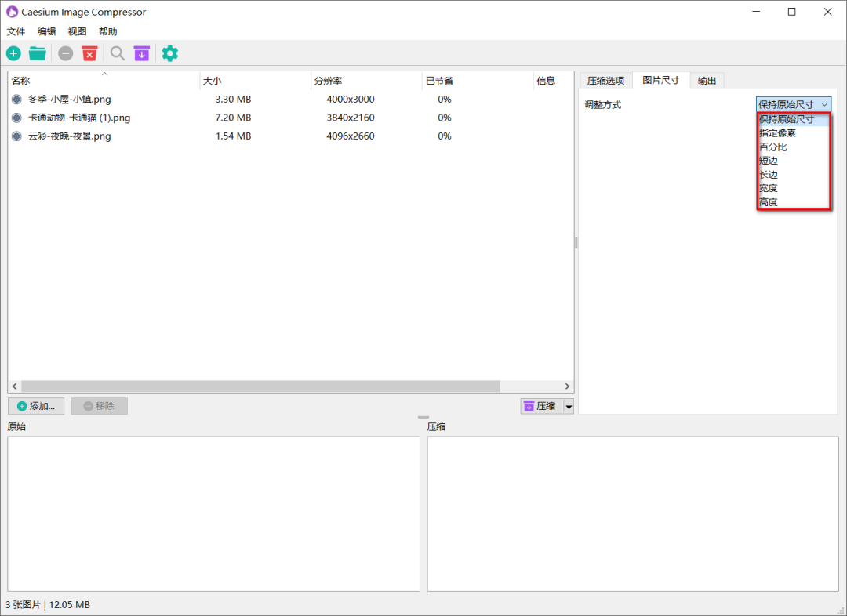Clear the list with red trash icon
This screenshot has width=847, height=616.
coord(89,53)
